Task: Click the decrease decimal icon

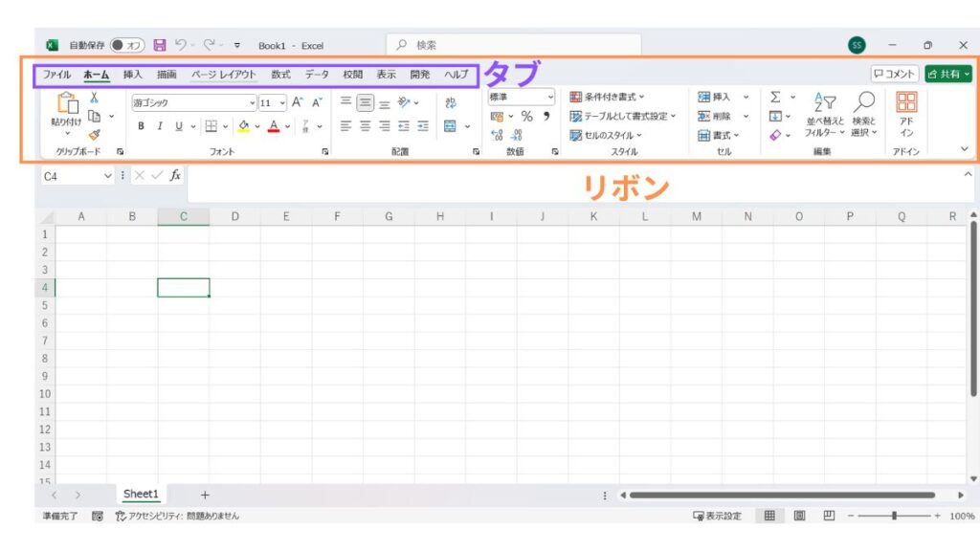Action: point(517,135)
